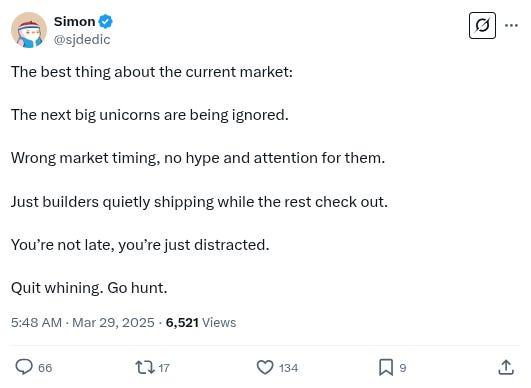Click the repost arrows icon
The height and width of the screenshot is (388, 531).
tap(145, 367)
